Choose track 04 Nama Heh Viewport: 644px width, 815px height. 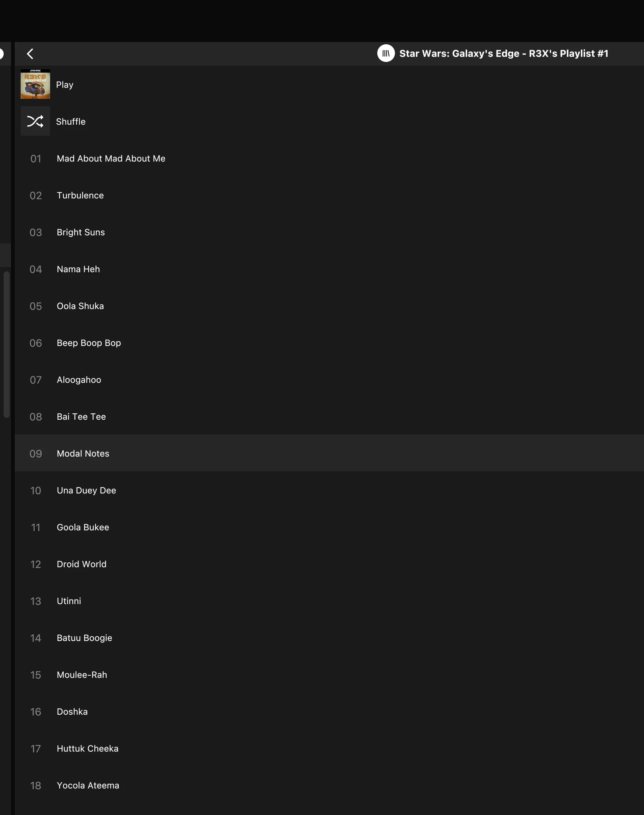tap(78, 270)
